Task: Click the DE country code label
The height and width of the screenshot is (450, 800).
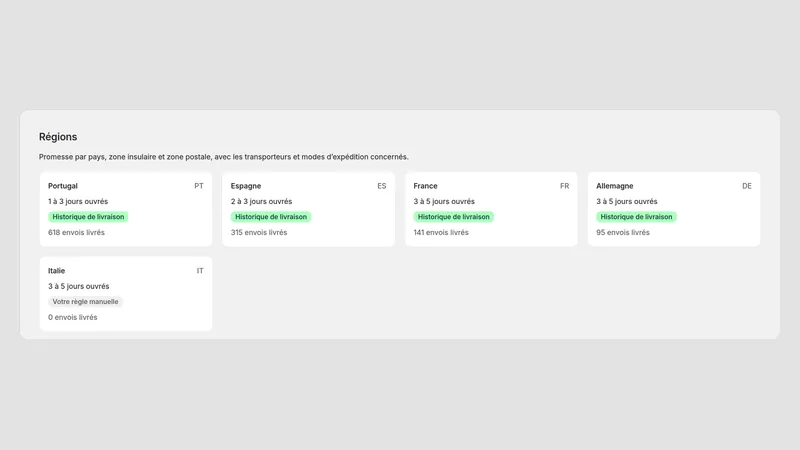Action: point(747,186)
